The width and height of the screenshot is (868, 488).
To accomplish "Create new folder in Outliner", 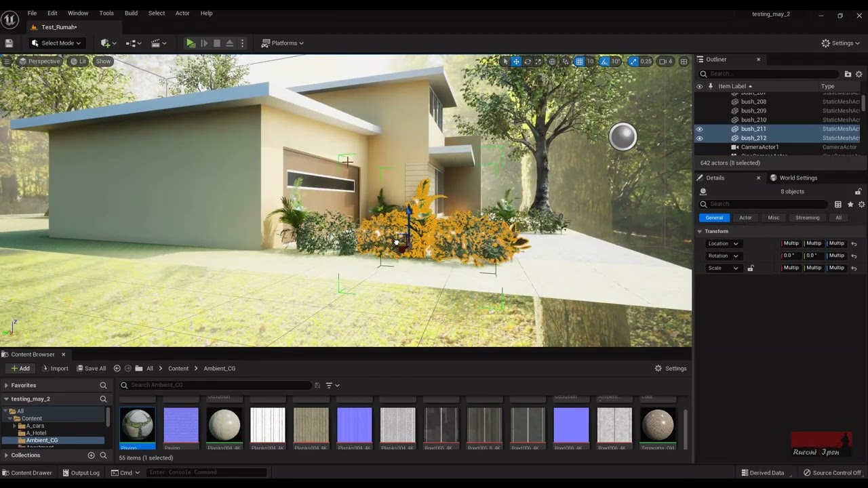I will pos(848,74).
